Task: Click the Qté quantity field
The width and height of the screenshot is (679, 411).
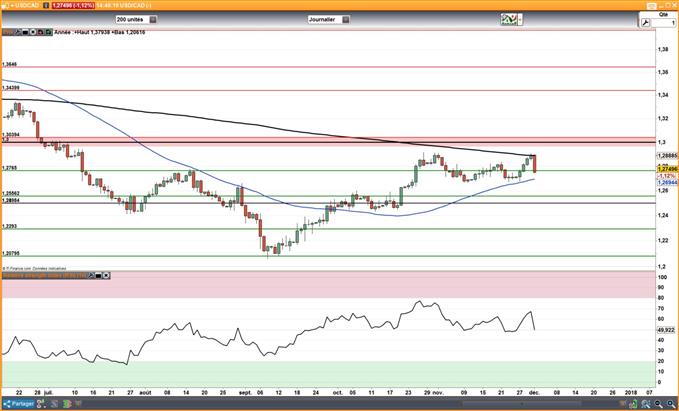Action: tap(663, 23)
